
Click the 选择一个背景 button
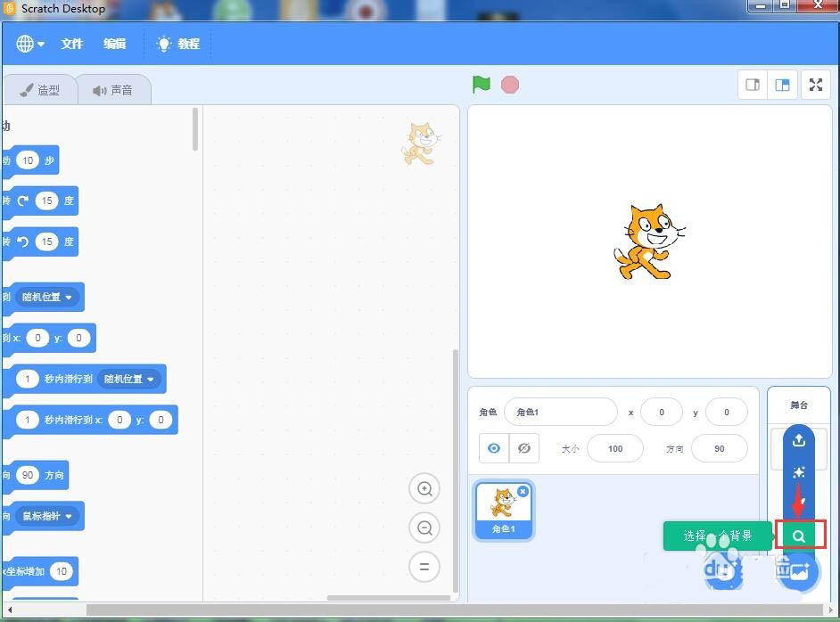[x=719, y=536]
